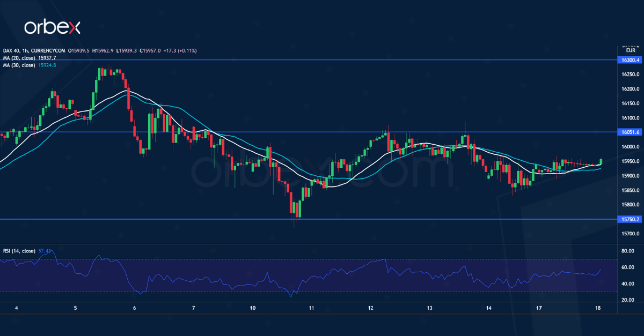Click date 10 on the time axis
644x336 pixels.
pyautogui.click(x=253, y=308)
